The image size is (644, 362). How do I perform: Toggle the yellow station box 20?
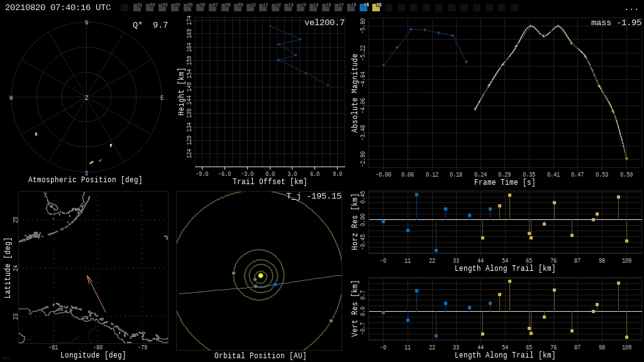tap(376, 7)
